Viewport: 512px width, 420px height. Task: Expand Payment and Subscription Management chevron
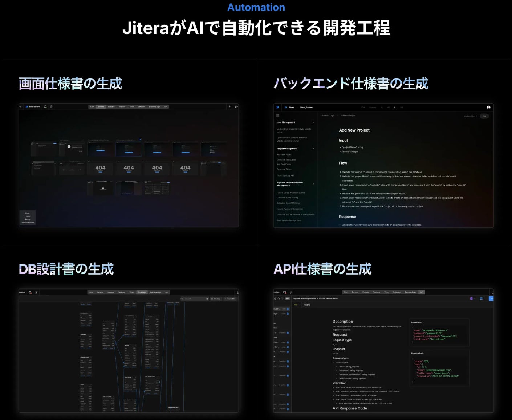pyautogui.click(x=313, y=184)
